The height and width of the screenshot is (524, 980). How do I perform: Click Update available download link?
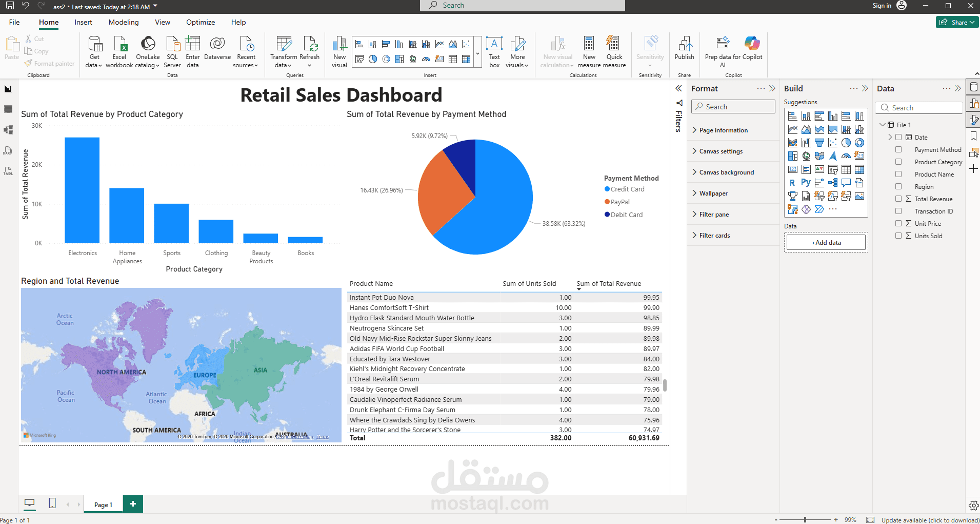tap(930, 520)
